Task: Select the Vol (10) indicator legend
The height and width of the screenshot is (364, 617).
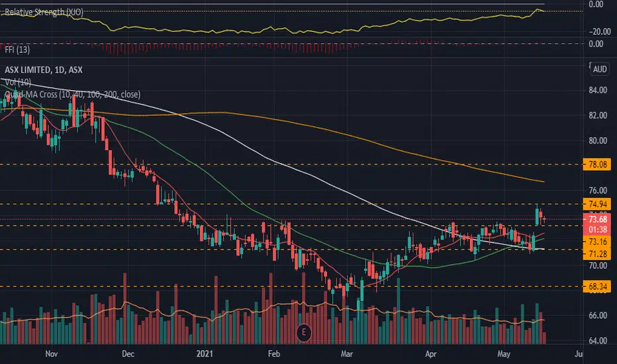Action: [18, 82]
